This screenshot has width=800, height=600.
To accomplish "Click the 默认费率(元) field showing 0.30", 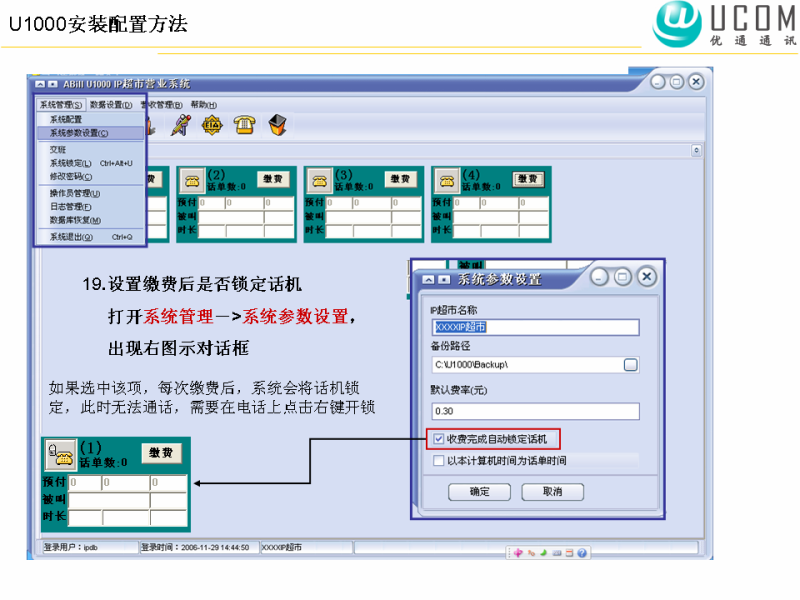I will pyautogui.click(x=535, y=411).
